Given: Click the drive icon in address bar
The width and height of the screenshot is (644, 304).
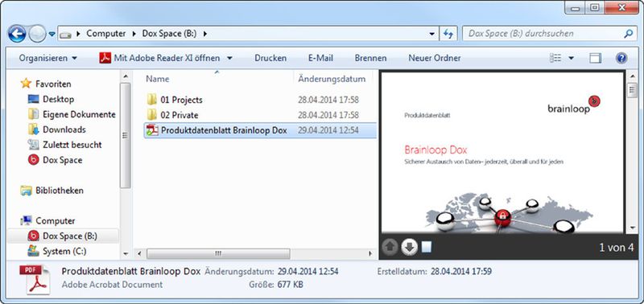Looking at the screenshot, I should tap(66, 35).
